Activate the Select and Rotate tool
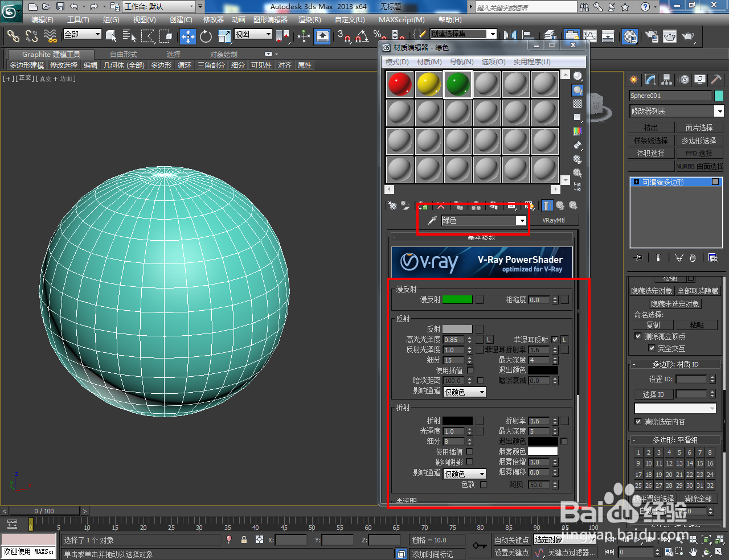 [206, 36]
